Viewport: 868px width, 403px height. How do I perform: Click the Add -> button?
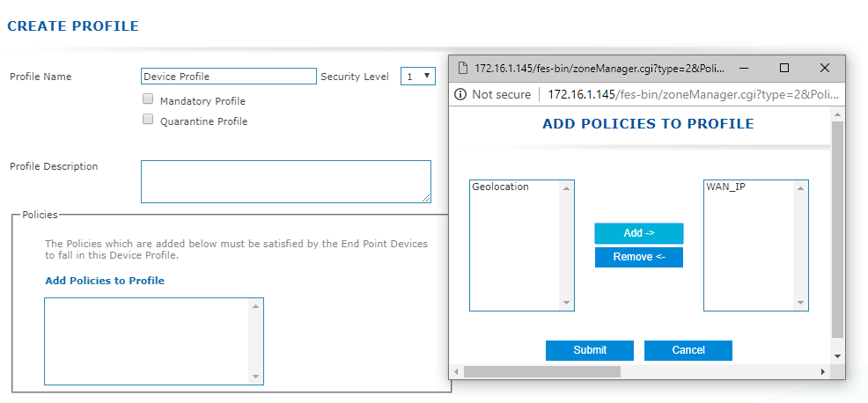[x=639, y=233]
